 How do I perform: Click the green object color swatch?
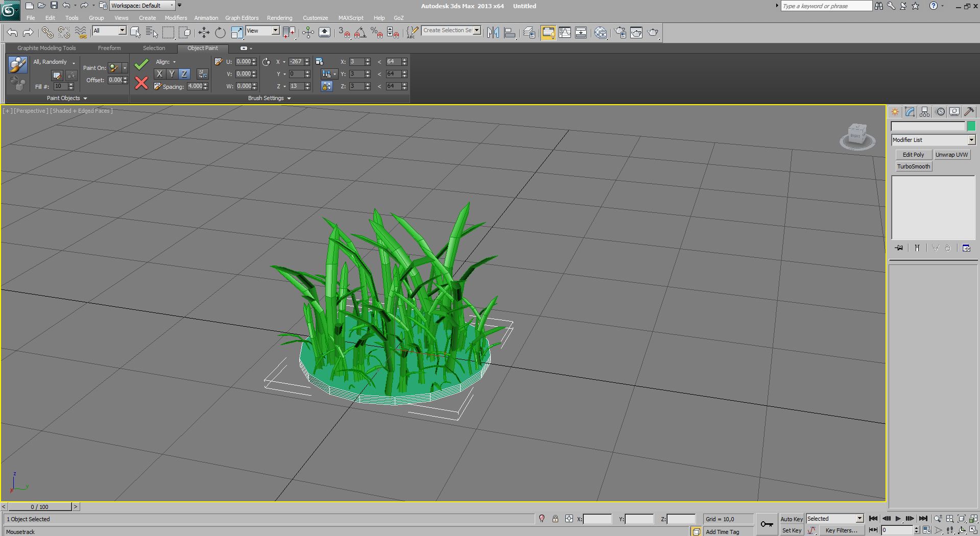pyautogui.click(x=971, y=126)
